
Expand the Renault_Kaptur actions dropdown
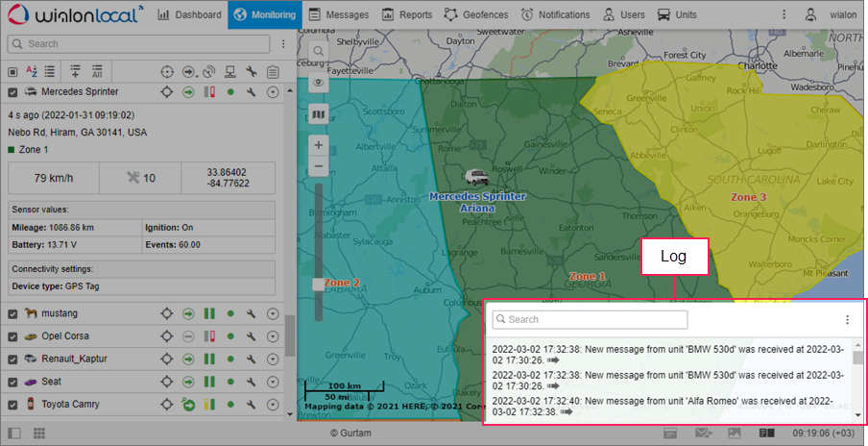[273, 359]
